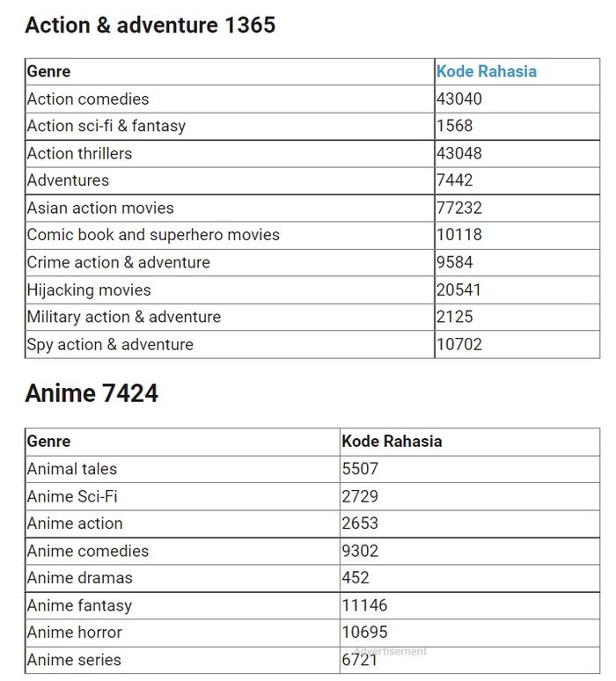Select the Animal tales genre cell
The image size is (616, 681).
coord(72,469)
